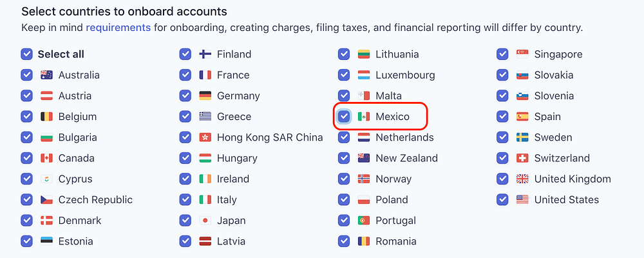Click the Norway flag icon

[364, 179]
